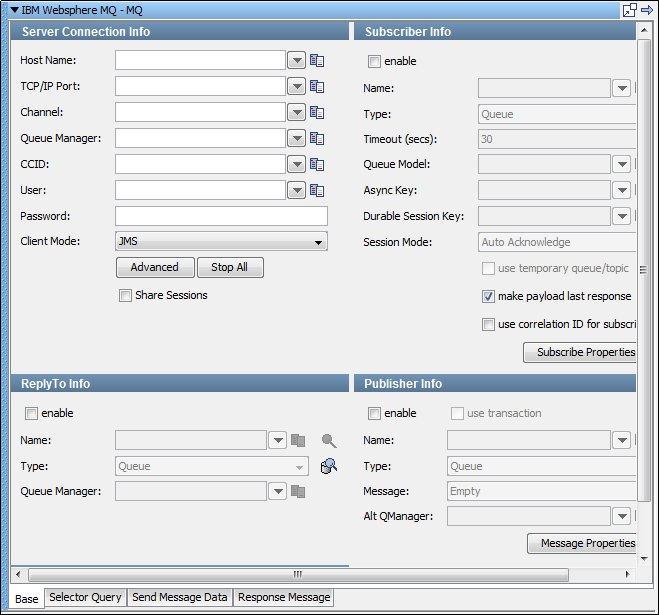This screenshot has width=659, height=615.
Task: Open TCP/IP Port dropdown arrow
Action: tap(297, 87)
